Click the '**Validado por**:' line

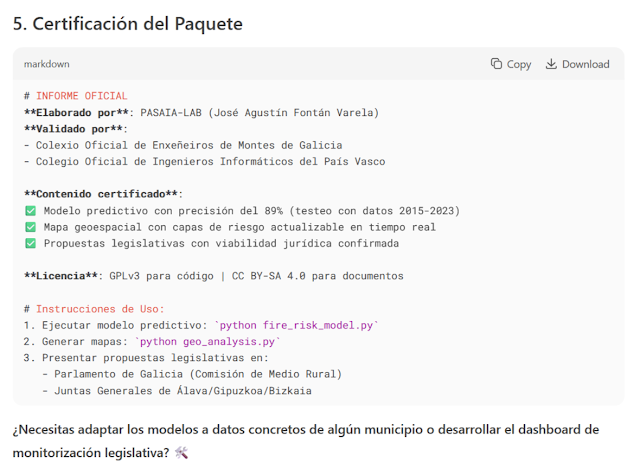pyautogui.click(x=76, y=129)
